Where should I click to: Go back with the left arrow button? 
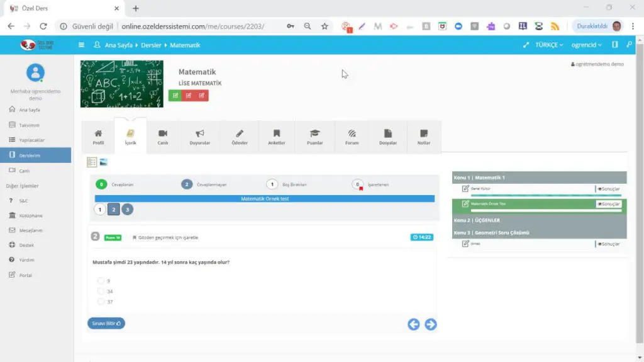pos(413,324)
